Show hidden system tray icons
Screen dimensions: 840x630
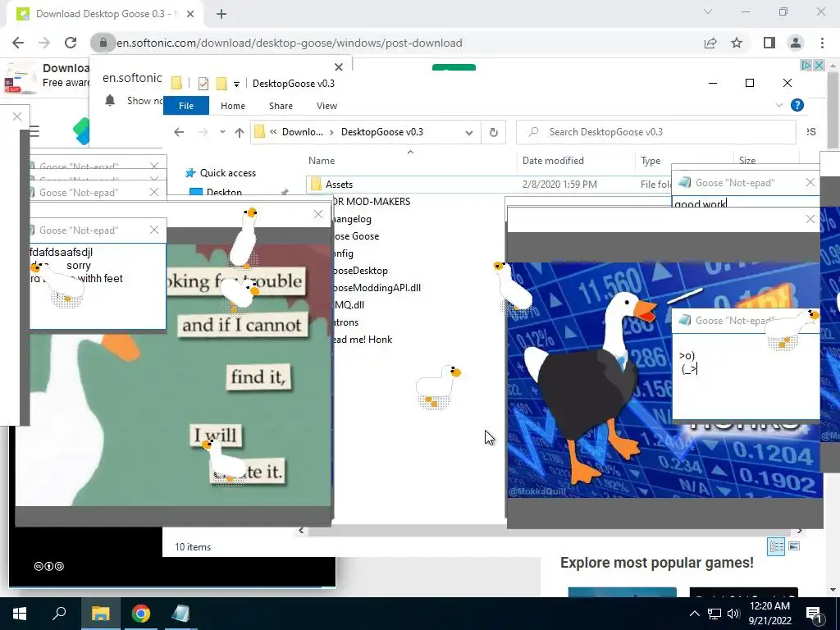pyautogui.click(x=694, y=614)
